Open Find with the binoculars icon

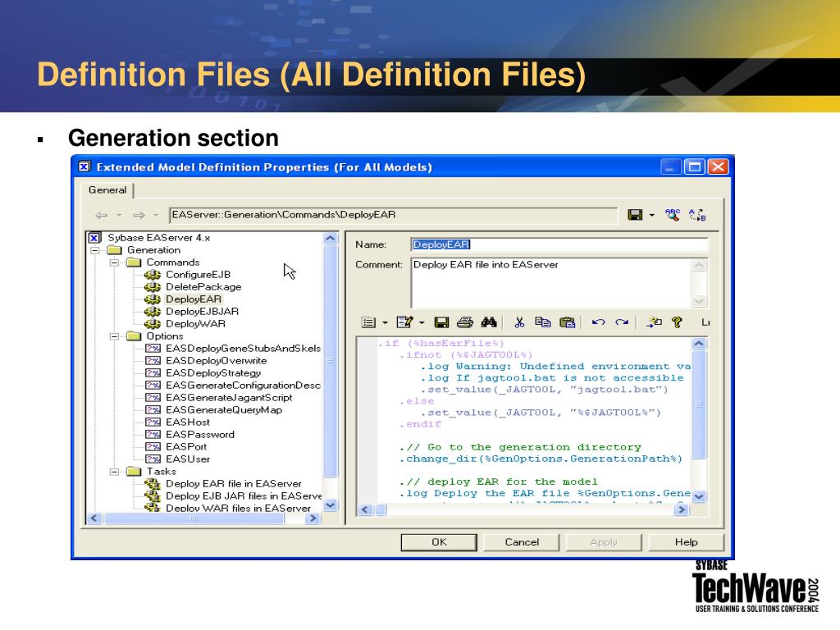click(489, 322)
